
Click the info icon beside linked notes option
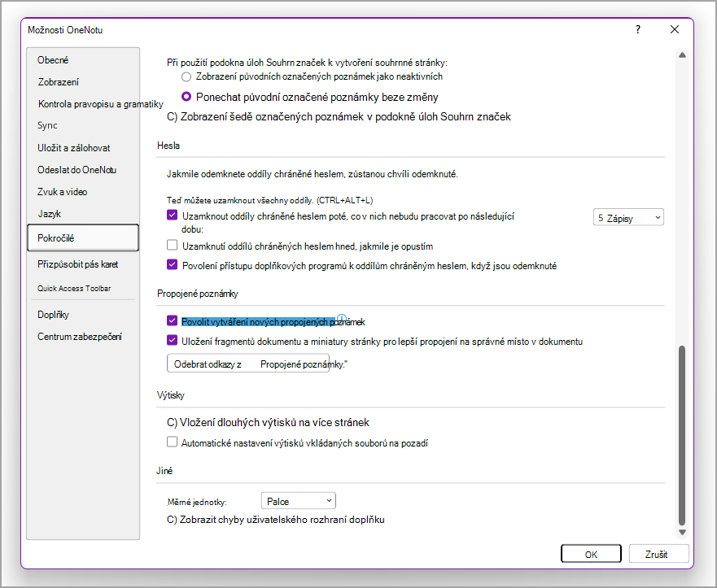pos(342,318)
